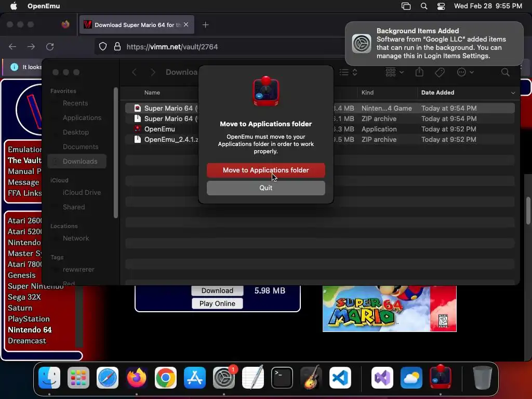Open Finder from the dock
Image resolution: width=532 pixels, height=399 pixels.
pos(49,378)
